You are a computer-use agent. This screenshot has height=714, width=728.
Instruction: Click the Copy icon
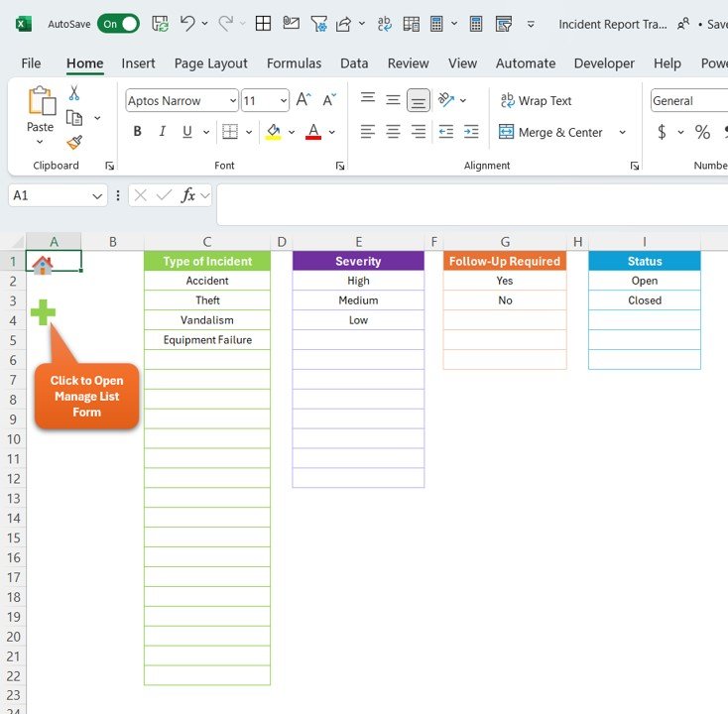pos(74,118)
